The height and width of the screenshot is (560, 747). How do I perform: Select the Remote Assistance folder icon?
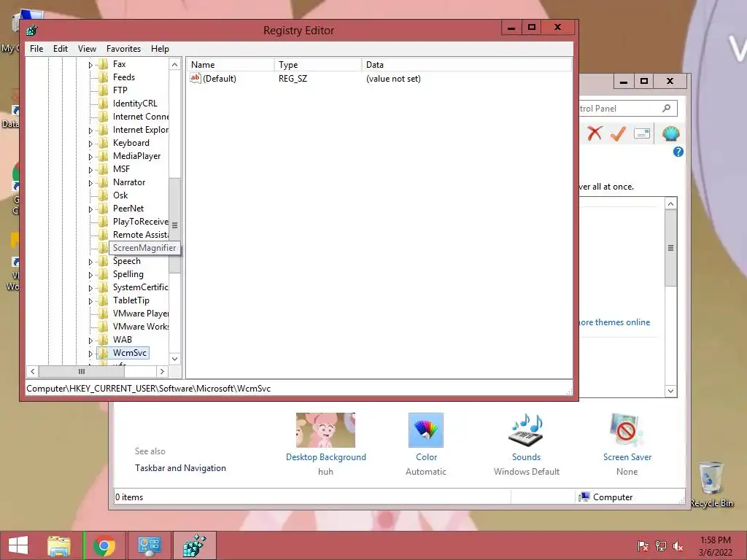(x=104, y=235)
